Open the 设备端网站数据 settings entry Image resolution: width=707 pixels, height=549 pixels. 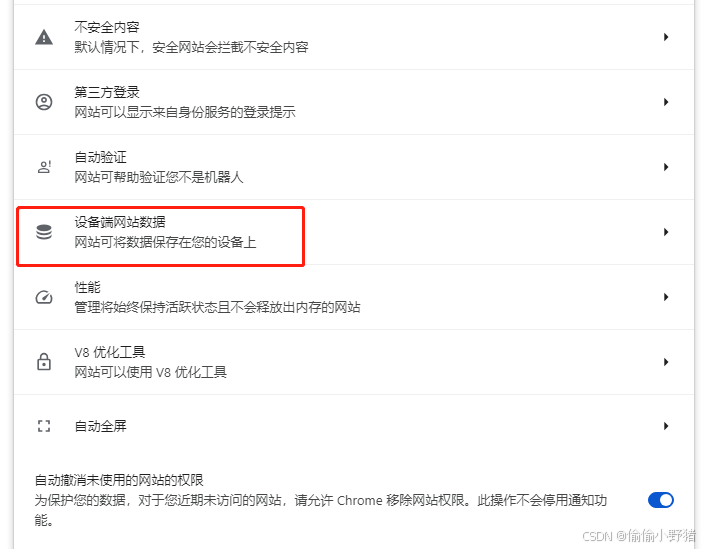click(354, 232)
